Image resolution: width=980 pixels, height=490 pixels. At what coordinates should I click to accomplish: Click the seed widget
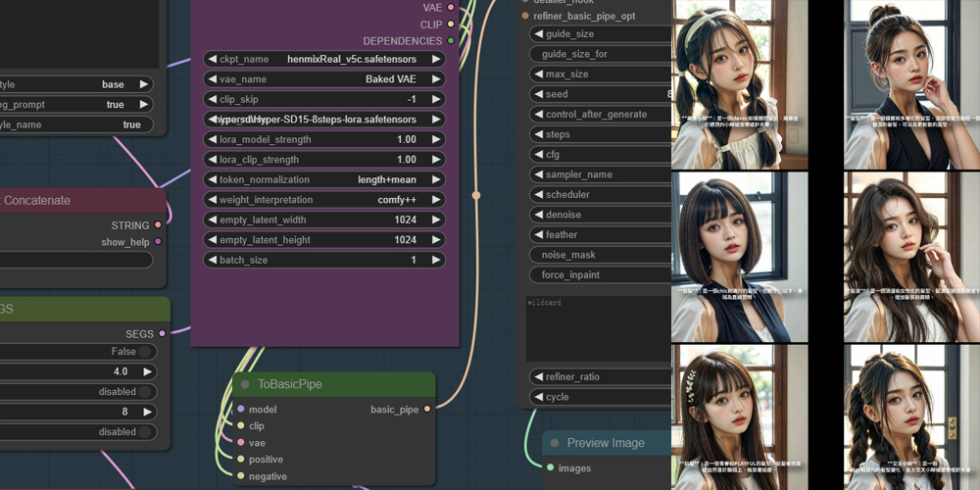coord(600,94)
